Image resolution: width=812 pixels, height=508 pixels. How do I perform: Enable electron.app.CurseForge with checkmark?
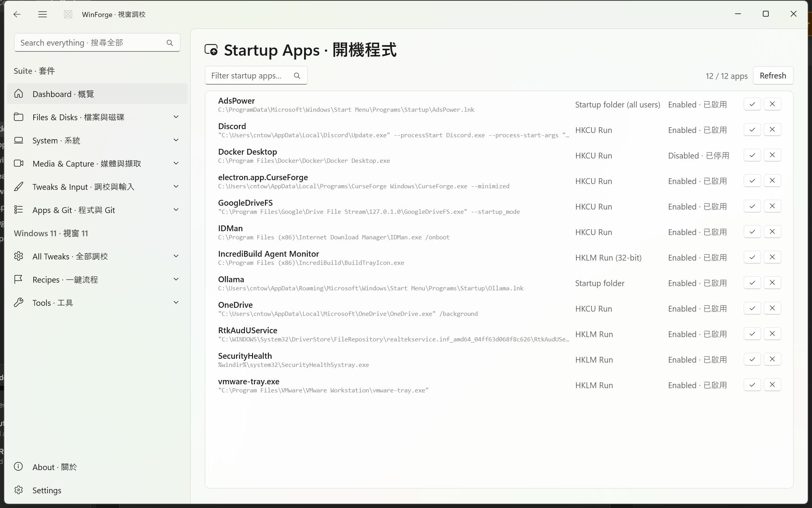point(752,181)
